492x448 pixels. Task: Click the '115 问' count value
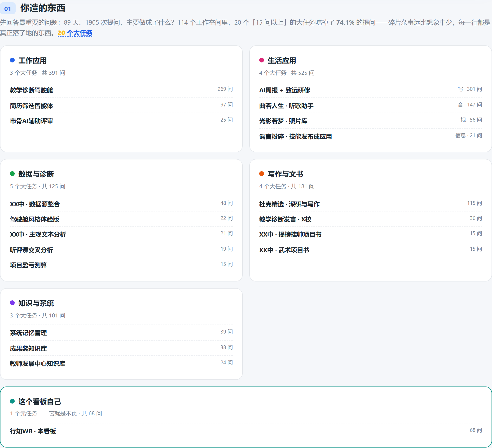pyautogui.click(x=475, y=203)
